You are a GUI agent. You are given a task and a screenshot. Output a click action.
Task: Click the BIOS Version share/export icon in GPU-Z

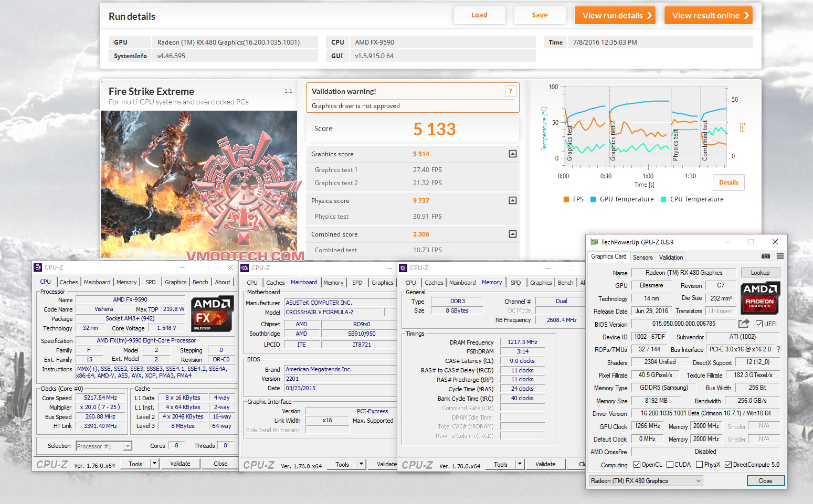[x=744, y=324]
